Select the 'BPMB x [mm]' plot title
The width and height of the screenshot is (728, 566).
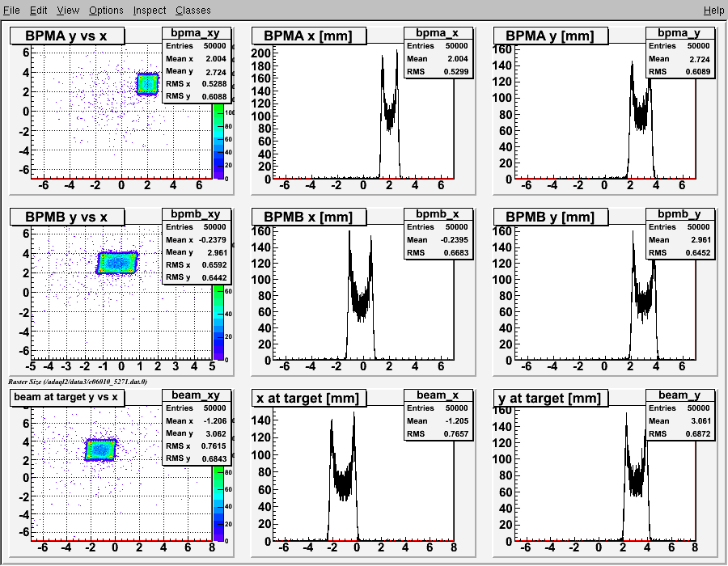308,217
